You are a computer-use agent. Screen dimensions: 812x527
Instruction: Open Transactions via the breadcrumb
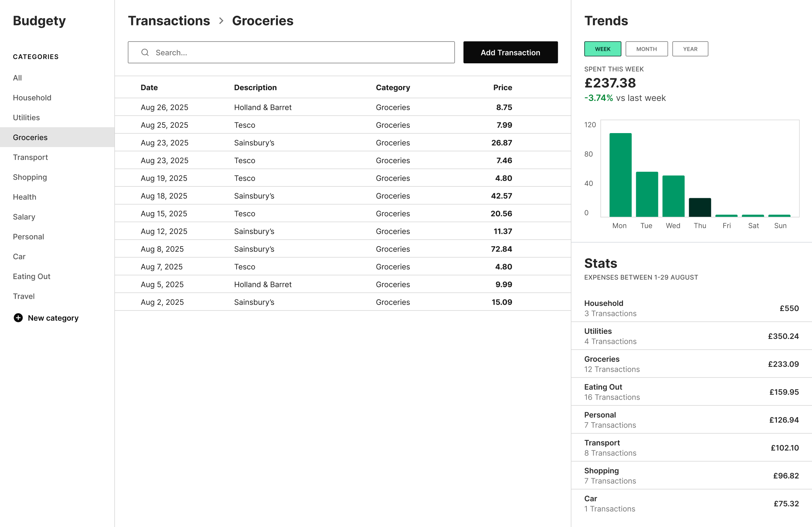tap(169, 20)
